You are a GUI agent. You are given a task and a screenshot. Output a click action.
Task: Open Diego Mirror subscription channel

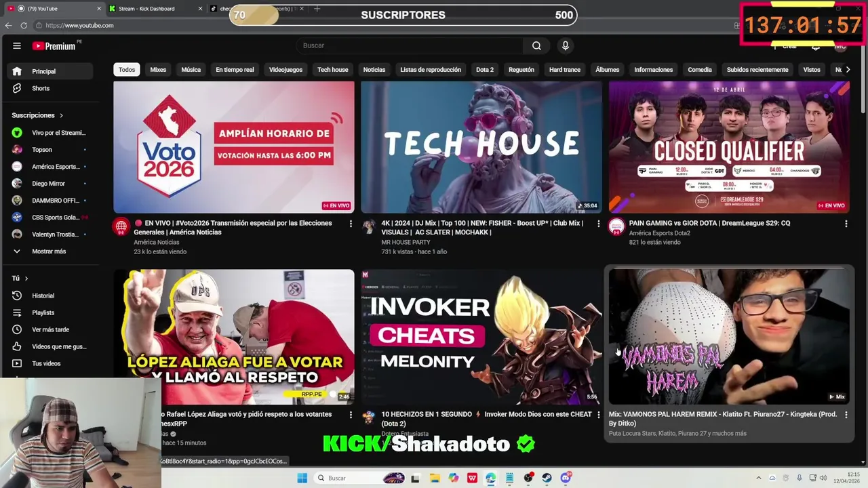pos(50,183)
